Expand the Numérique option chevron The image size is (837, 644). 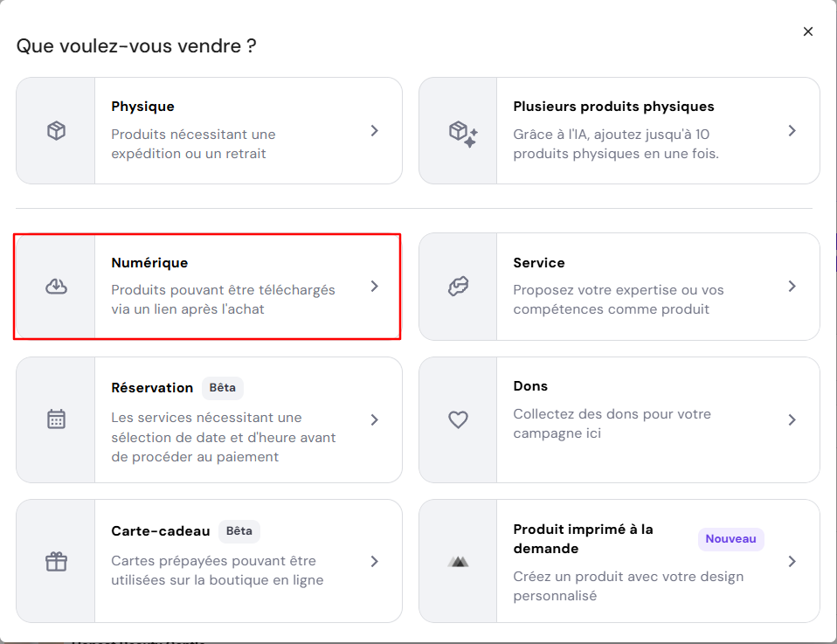click(375, 286)
